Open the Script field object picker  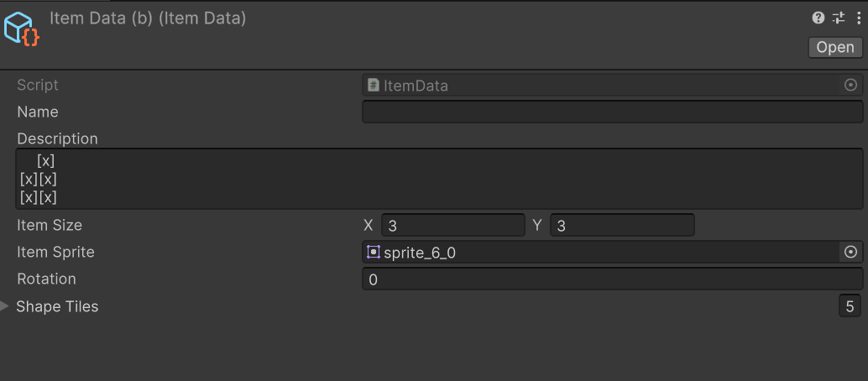coord(850,85)
